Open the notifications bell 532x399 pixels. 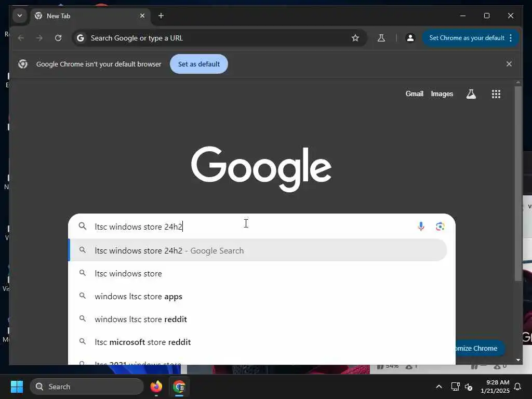point(518,387)
